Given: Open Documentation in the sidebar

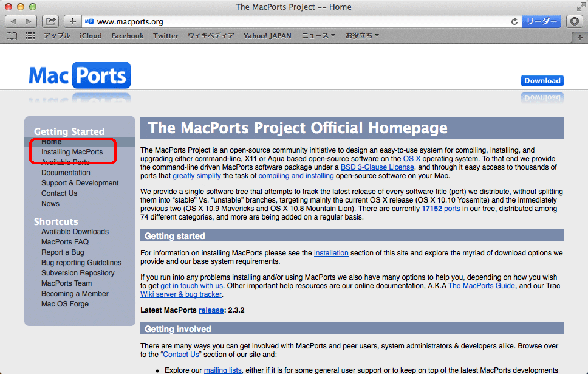Looking at the screenshot, I should click(x=66, y=173).
